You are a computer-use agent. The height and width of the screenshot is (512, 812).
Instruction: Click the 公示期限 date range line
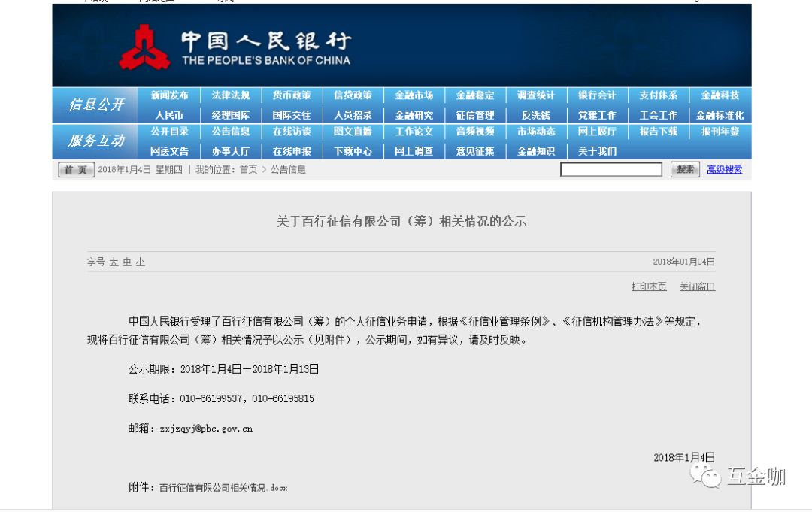pyautogui.click(x=224, y=369)
